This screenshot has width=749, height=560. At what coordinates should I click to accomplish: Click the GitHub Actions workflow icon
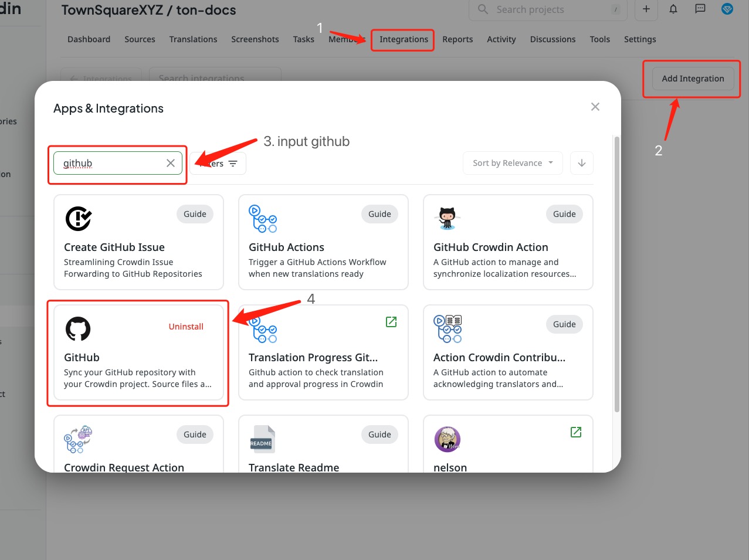click(x=263, y=219)
